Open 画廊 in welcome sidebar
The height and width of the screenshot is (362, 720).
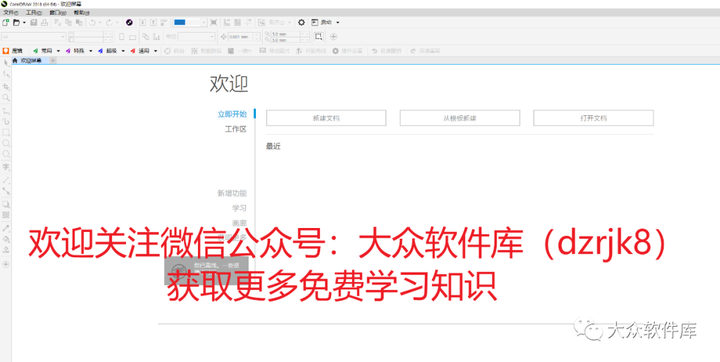coord(239,223)
